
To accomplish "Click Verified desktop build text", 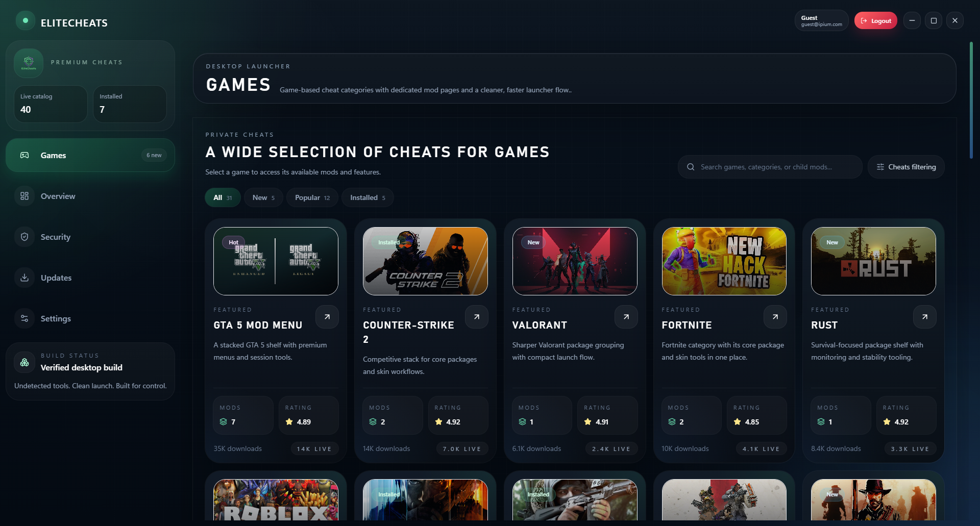I will 81,367.
